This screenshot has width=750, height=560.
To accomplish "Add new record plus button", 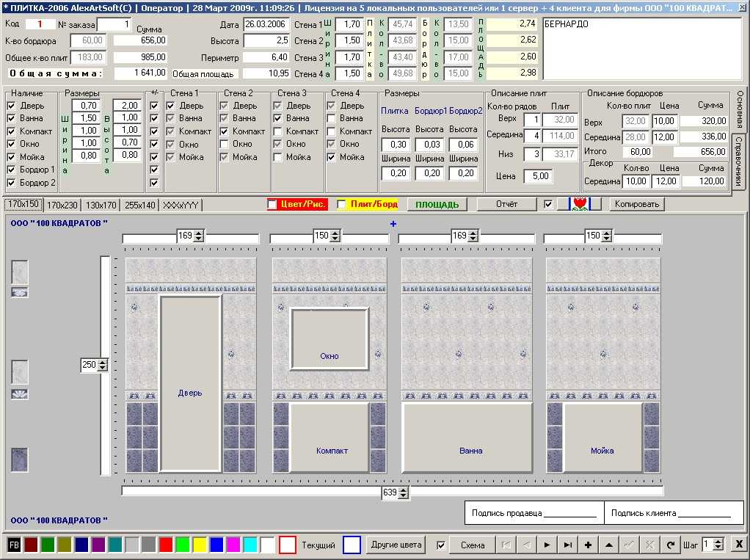I will (x=588, y=545).
